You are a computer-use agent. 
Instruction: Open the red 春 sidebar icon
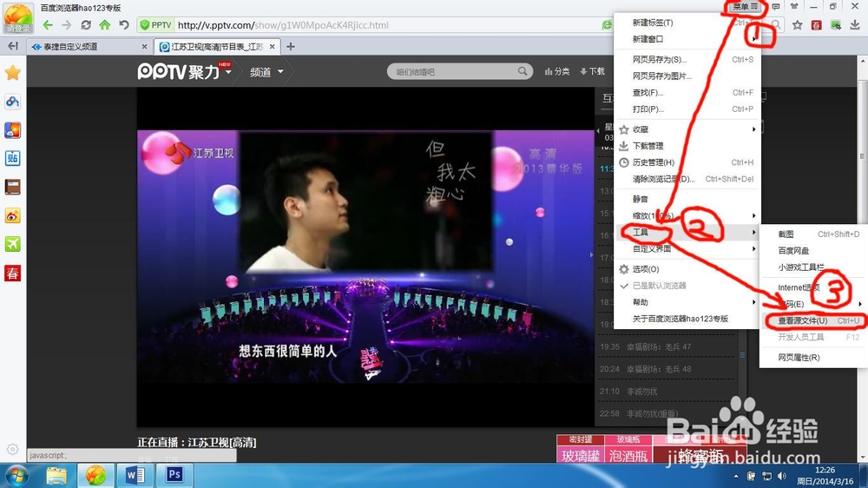click(x=13, y=273)
